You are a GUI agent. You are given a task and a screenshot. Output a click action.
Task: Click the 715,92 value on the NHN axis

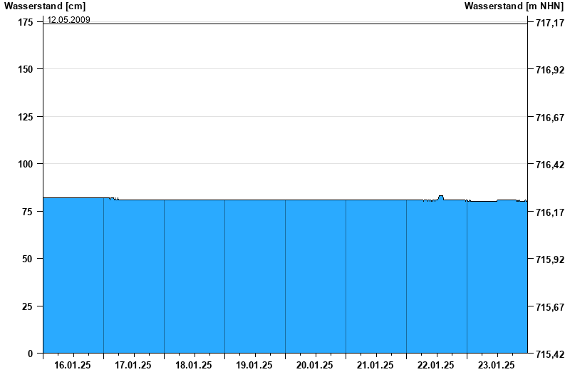(x=550, y=259)
